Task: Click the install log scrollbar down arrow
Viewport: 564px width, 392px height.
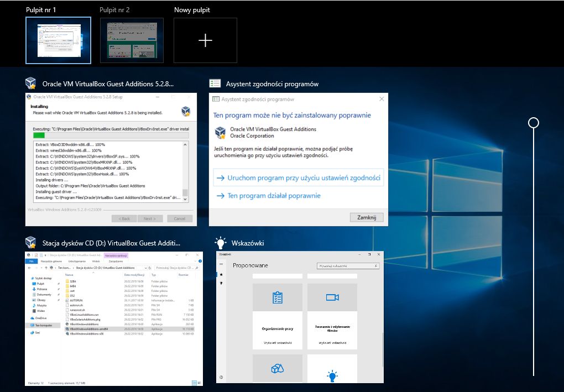Action: click(185, 200)
